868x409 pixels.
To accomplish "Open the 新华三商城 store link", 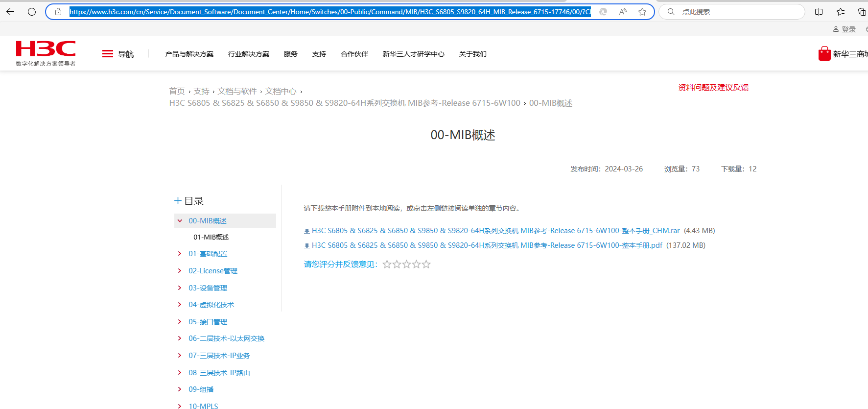I will click(x=850, y=54).
